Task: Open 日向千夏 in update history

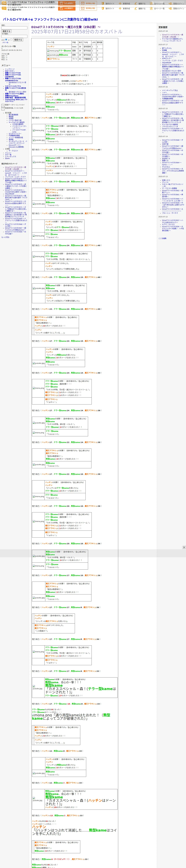Action: coord(165,144)
